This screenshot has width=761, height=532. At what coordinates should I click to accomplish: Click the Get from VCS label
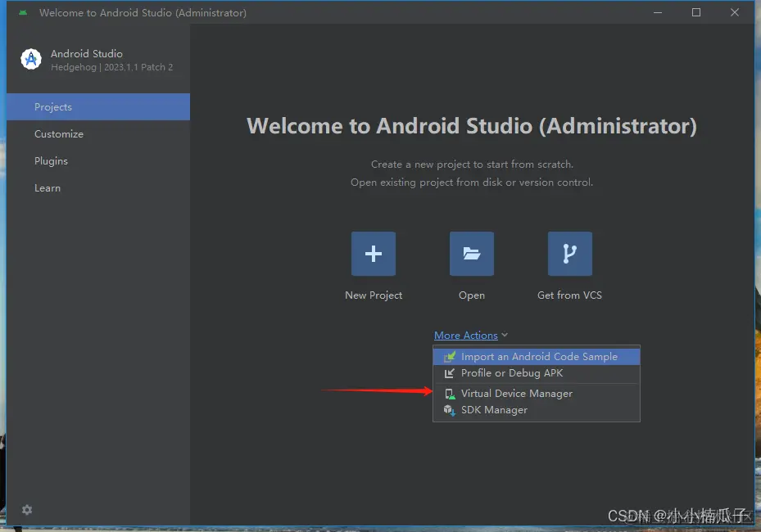click(570, 295)
